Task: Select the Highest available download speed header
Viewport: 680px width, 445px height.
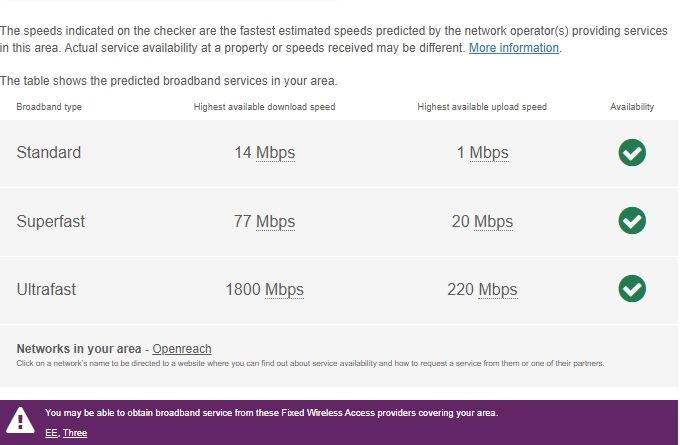Action: 264,107
